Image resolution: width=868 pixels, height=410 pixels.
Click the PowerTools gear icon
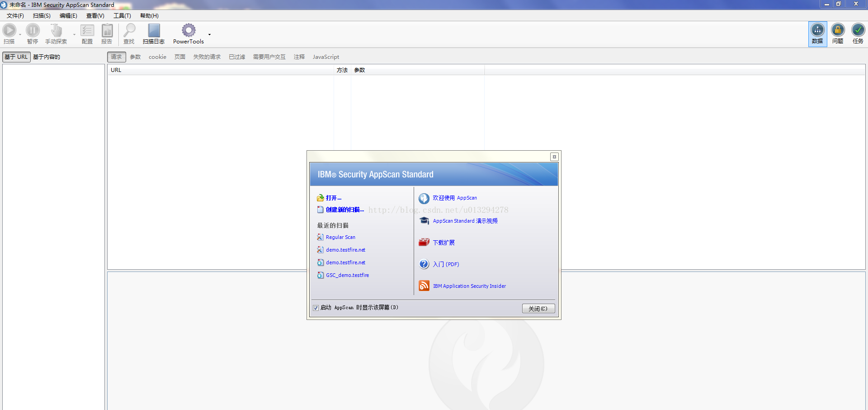coord(189,30)
